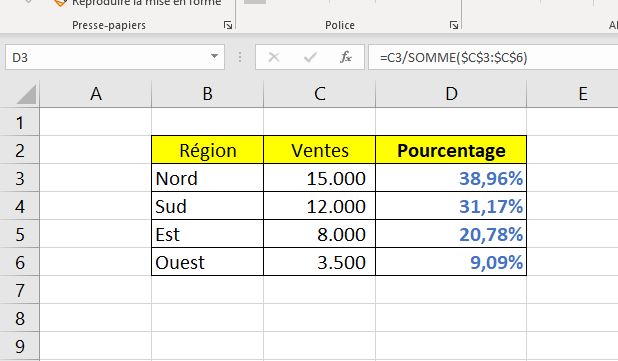Click the Select All corner triangle

[x=26, y=95]
